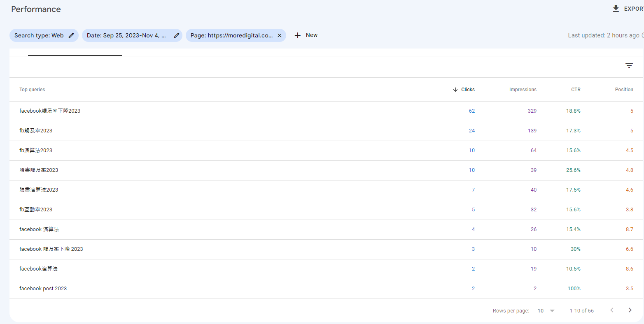Sort table by CTR column
The height and width of the screenshot is (324, 644).
point(576,90)
